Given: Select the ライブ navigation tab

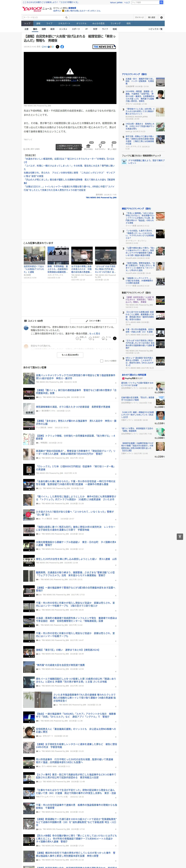Looking at the screenshot, I should (x=49, y=24).
